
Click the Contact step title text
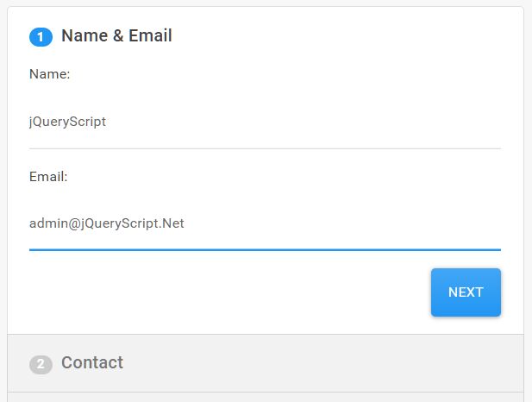pos(92,362)
